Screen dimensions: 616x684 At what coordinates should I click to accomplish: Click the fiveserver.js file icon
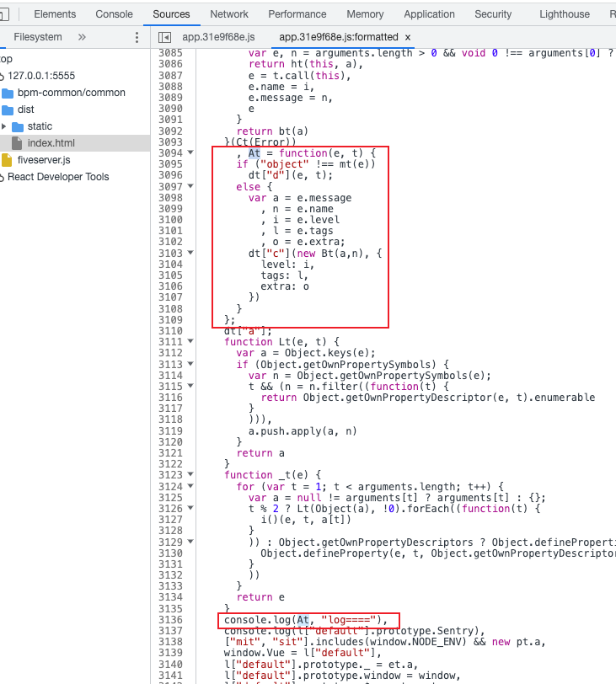(x=8, y=160)
